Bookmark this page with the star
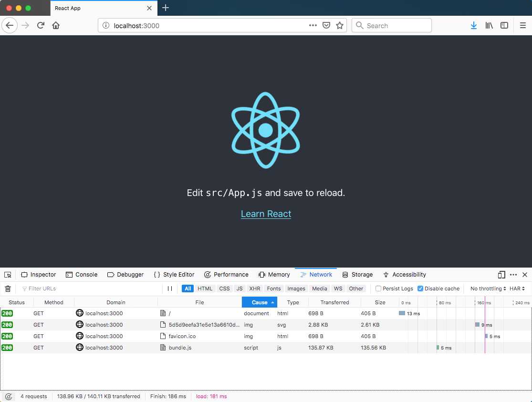Viewport: 532px width, 402px height. [340, 25]
